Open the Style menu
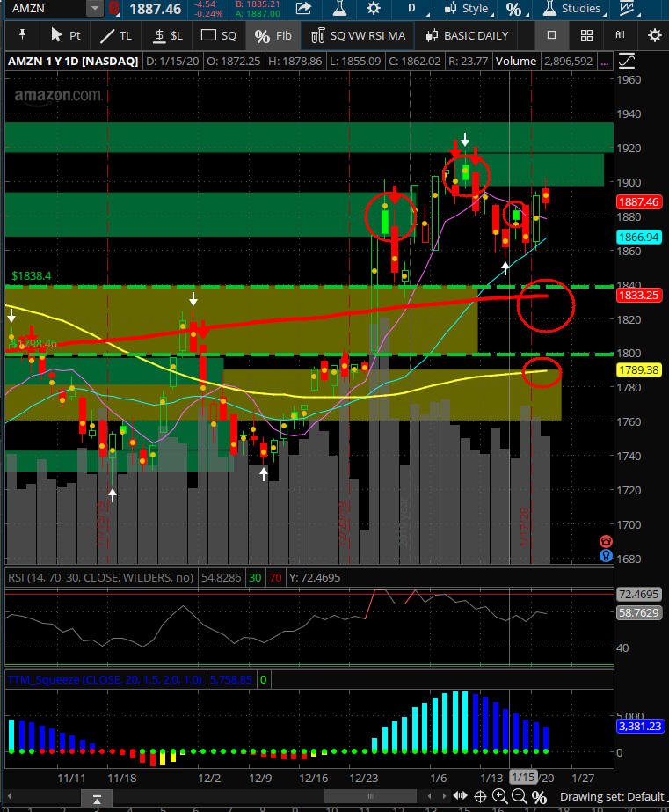The width and height of the screenshot is (669, 812). 469,8
